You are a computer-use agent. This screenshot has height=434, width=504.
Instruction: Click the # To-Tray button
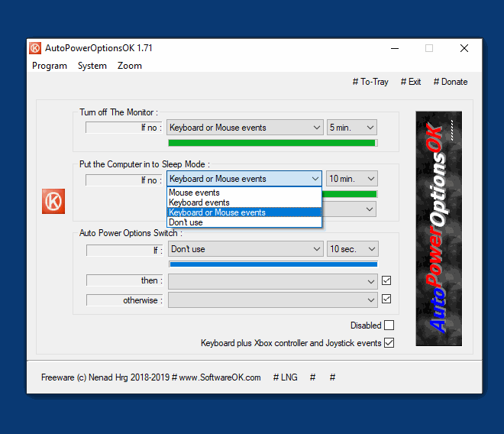[370, 82]
